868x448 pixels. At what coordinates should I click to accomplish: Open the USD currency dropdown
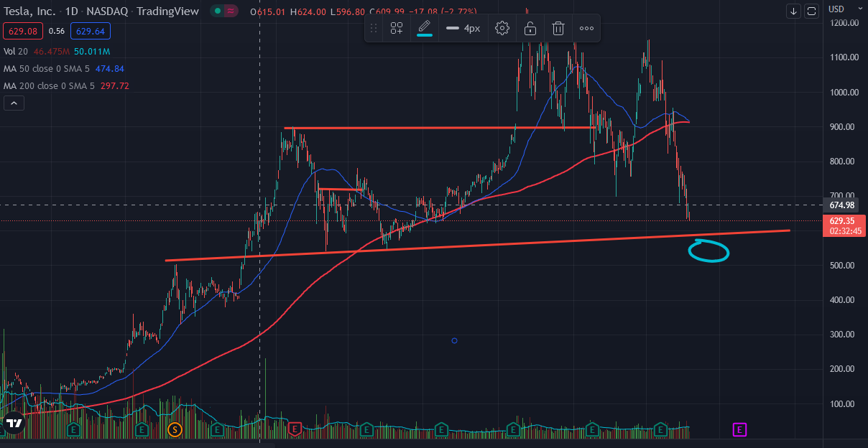tap(836, 9)
